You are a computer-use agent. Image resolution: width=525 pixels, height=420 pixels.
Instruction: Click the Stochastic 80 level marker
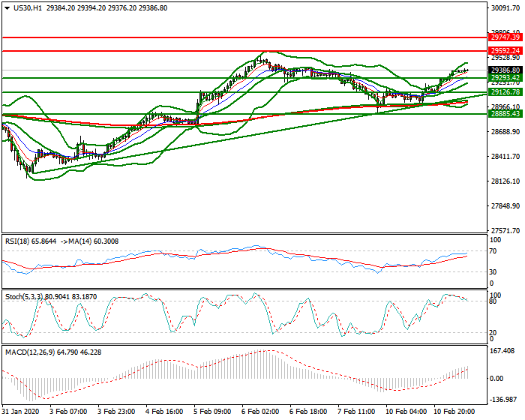493,301
